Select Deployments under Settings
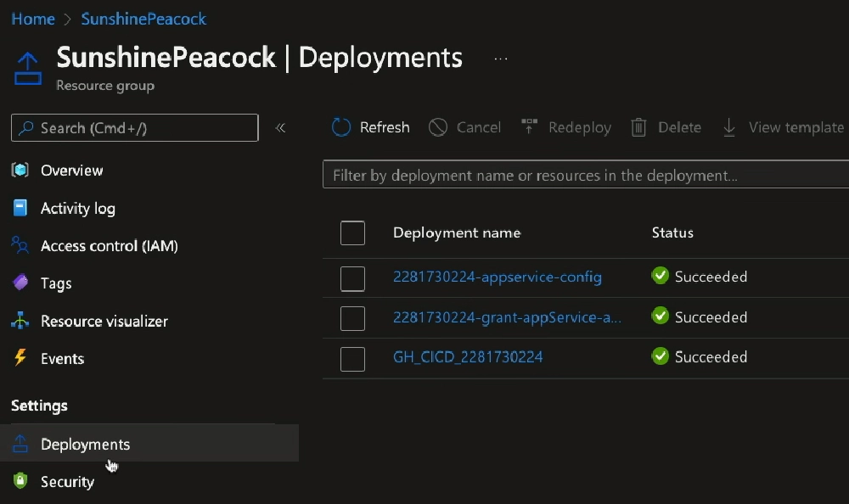 pyautogui.click(x=149, y=444)
